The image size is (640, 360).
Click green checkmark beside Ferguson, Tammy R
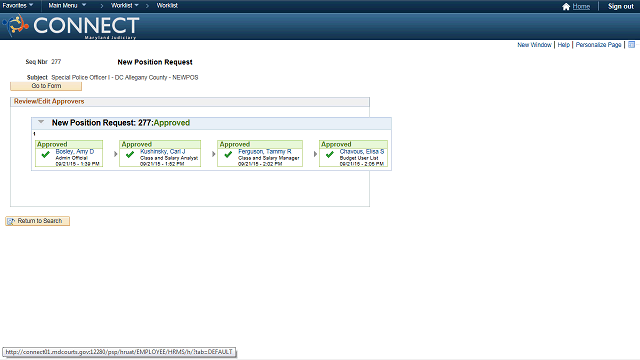[x=228, y=154]
